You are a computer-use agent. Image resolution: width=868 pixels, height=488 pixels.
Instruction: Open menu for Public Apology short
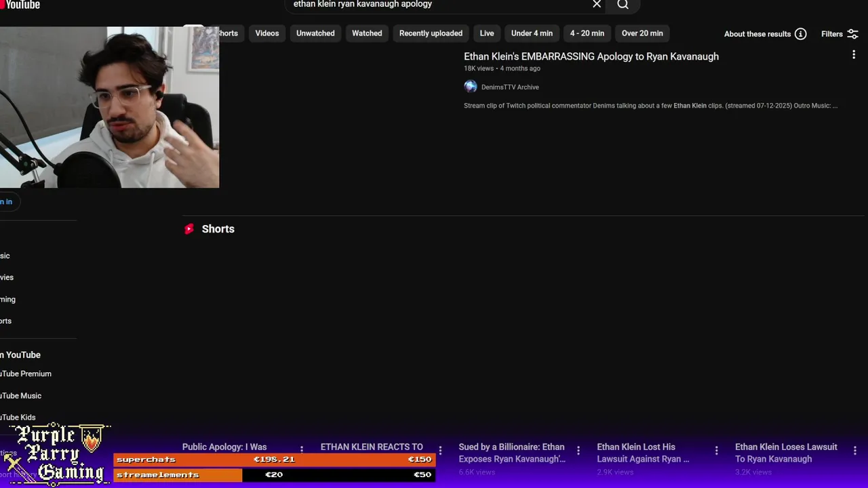tap(302, 449)
